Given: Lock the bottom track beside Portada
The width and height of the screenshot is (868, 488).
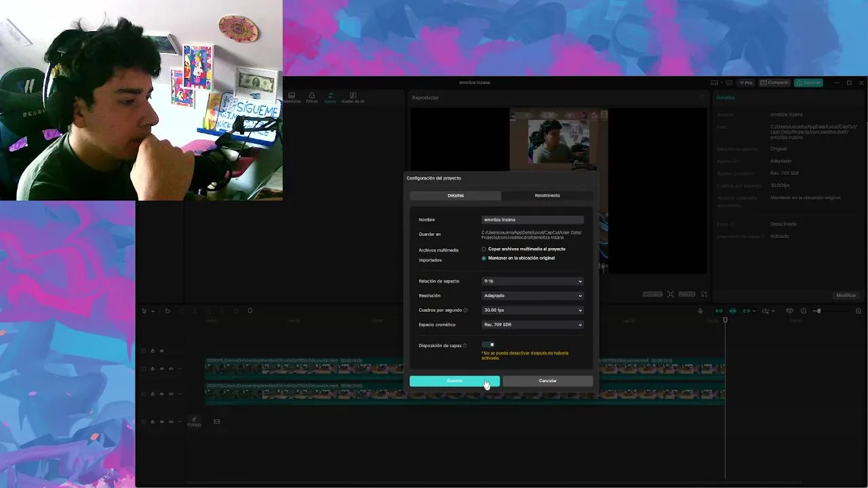Looking at the screenshot, I should coord(153,422).
